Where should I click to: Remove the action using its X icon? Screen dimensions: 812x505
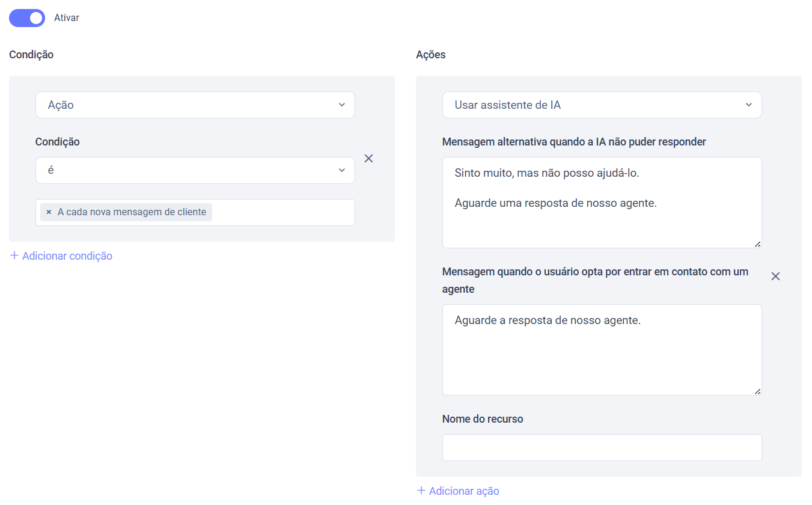coord(775,276)
